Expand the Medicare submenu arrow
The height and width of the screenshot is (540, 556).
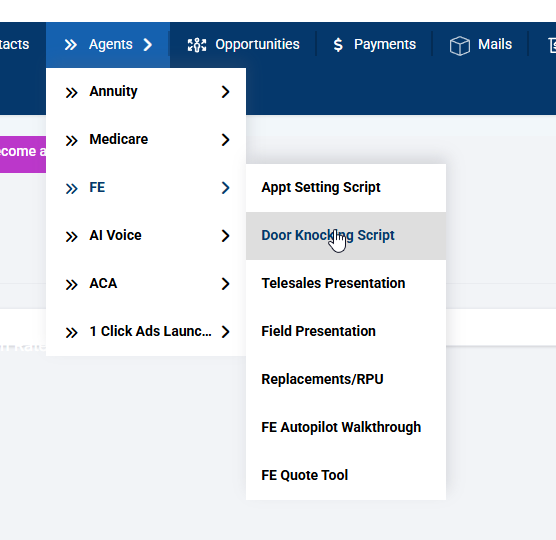(225, 140)
